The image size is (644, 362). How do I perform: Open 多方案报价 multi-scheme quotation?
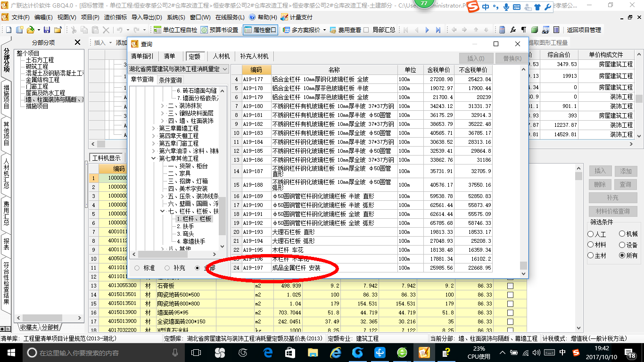(302, 30)
